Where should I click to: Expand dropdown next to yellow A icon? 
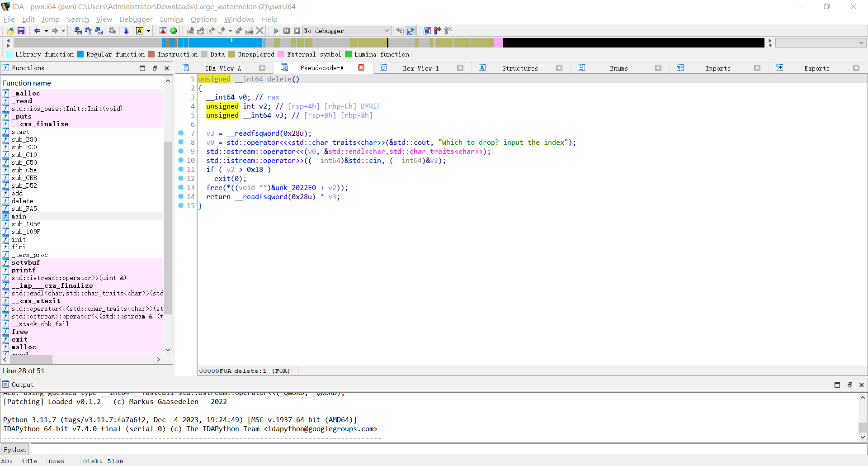pyautogui.click(x=148, y=31)
